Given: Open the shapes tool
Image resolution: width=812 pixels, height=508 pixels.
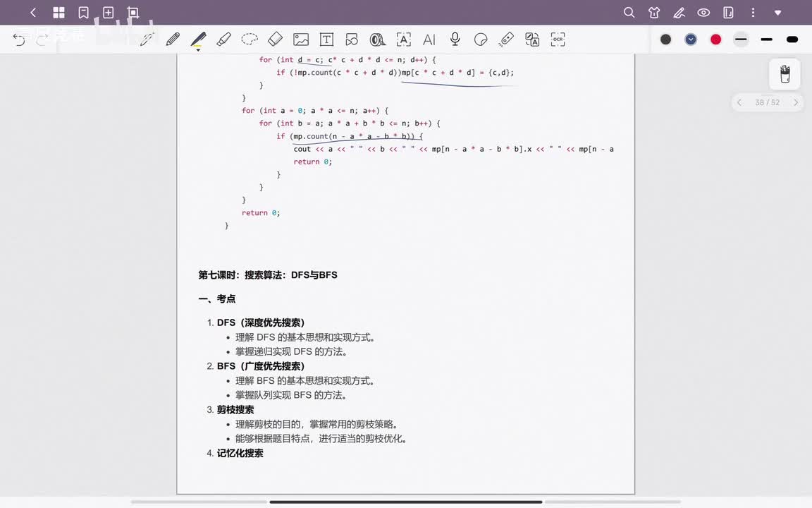Looking at the screenshot, I should click(x=352, y=40).
